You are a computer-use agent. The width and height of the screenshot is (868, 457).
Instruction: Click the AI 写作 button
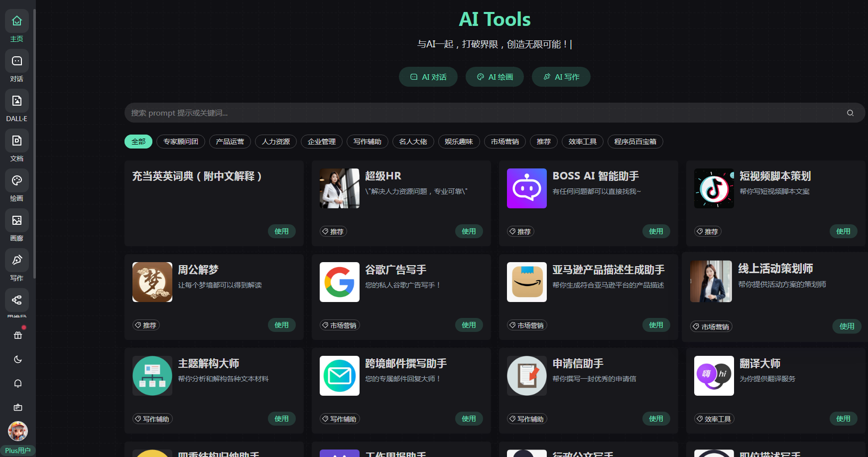pos(561,77)
